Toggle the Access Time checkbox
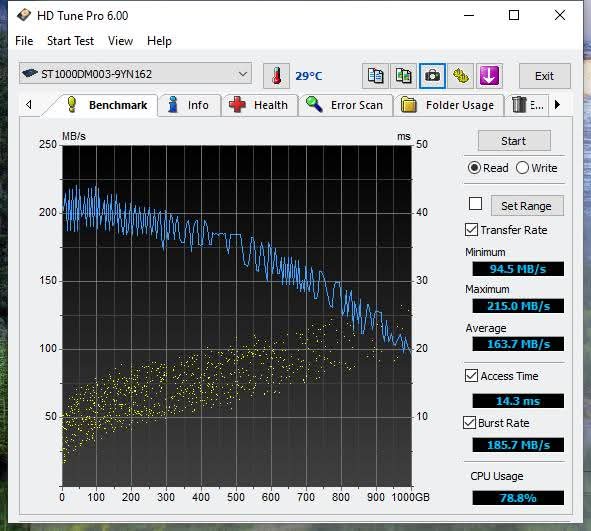 tap(471, 376)
